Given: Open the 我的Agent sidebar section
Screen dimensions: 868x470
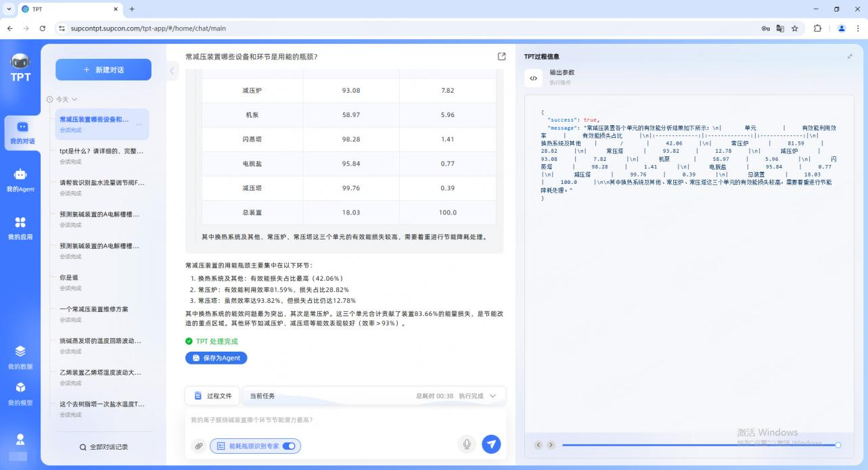Looking at the screenshot, I should coord(21,180).
